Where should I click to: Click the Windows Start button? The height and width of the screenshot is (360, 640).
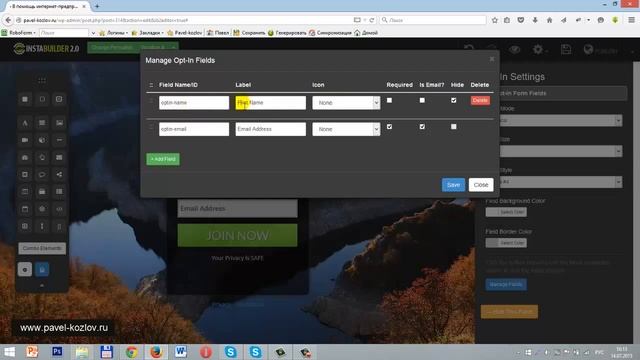coord(9,351)
